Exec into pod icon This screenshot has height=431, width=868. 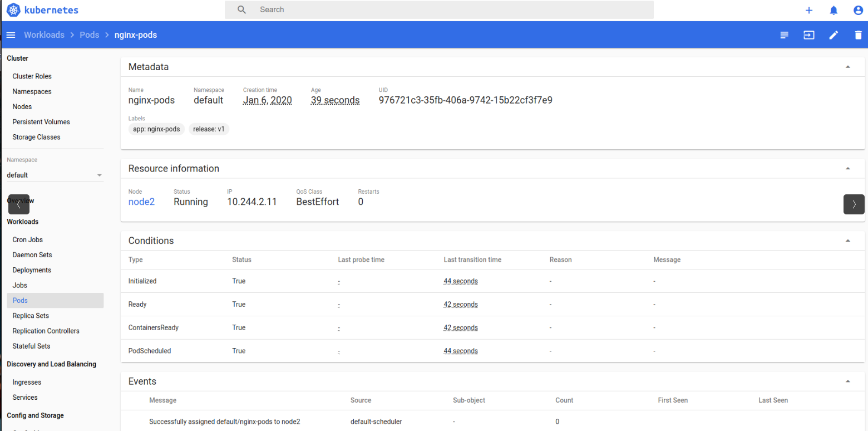point(809,35)
